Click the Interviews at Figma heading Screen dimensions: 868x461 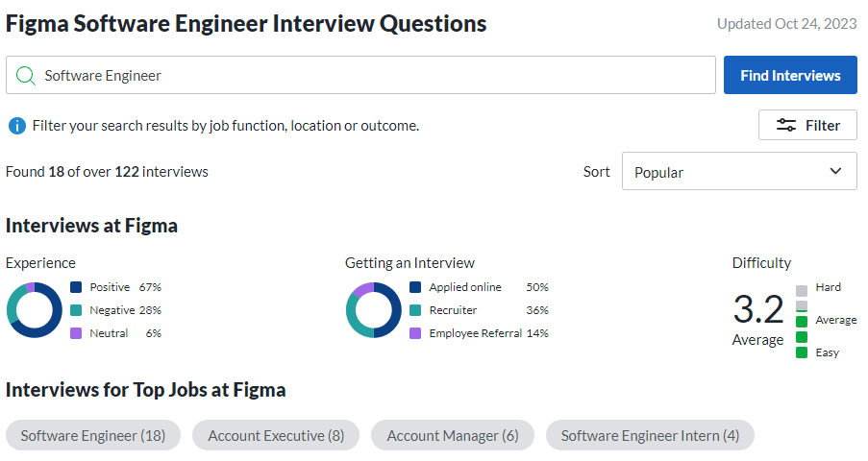click(91, 226)
